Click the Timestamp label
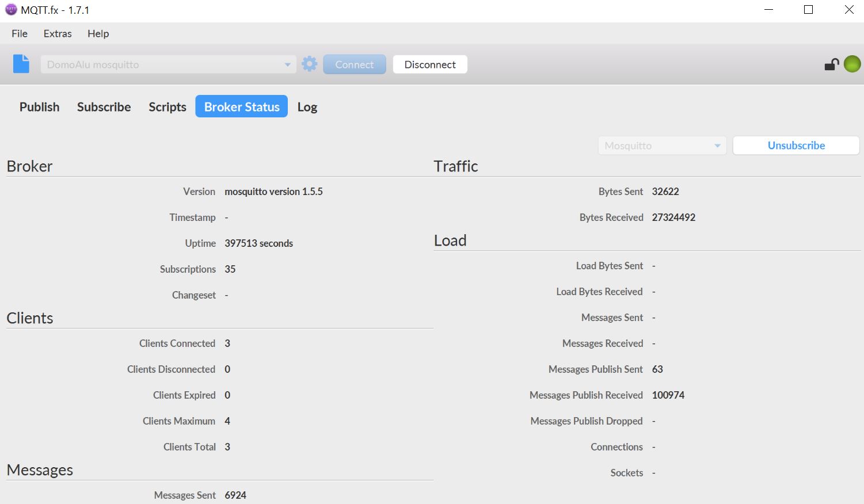The width and height of the screenshot is (864, 504). coord(192,217)
